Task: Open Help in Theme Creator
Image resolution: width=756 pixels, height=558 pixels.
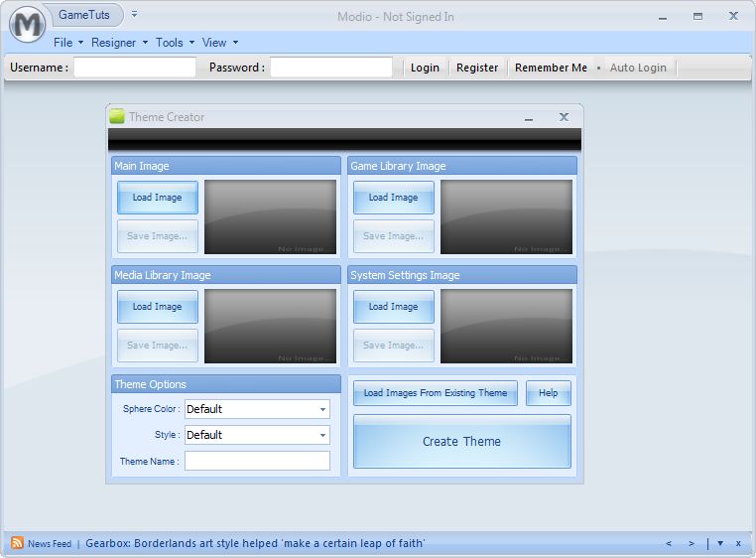Action: [x=549, y=393]
